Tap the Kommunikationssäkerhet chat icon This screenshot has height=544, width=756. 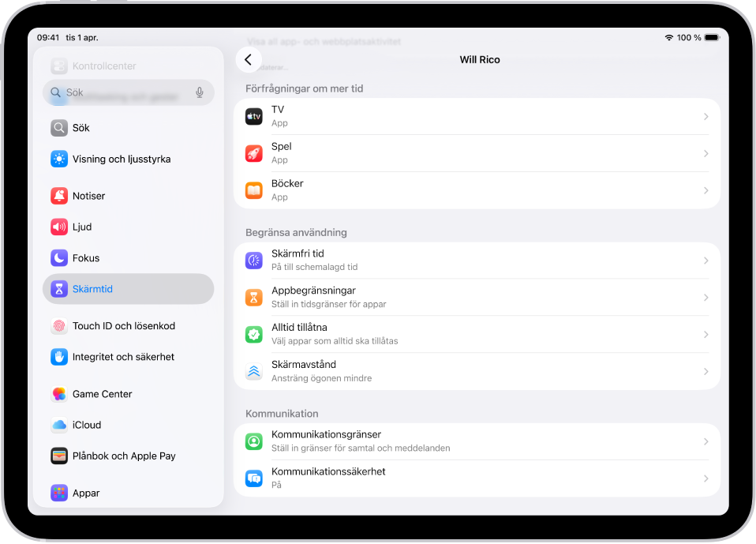click(x=253, y=478)
